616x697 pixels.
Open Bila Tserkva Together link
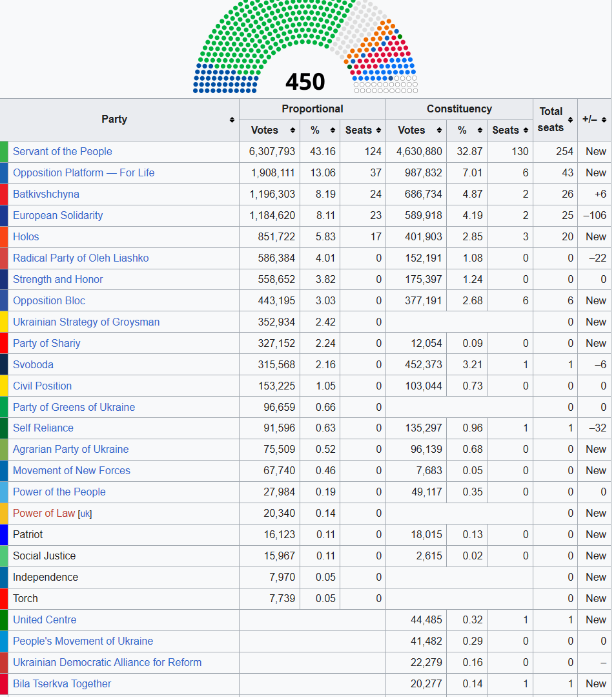pyautogui.click(x=62, y=684)
